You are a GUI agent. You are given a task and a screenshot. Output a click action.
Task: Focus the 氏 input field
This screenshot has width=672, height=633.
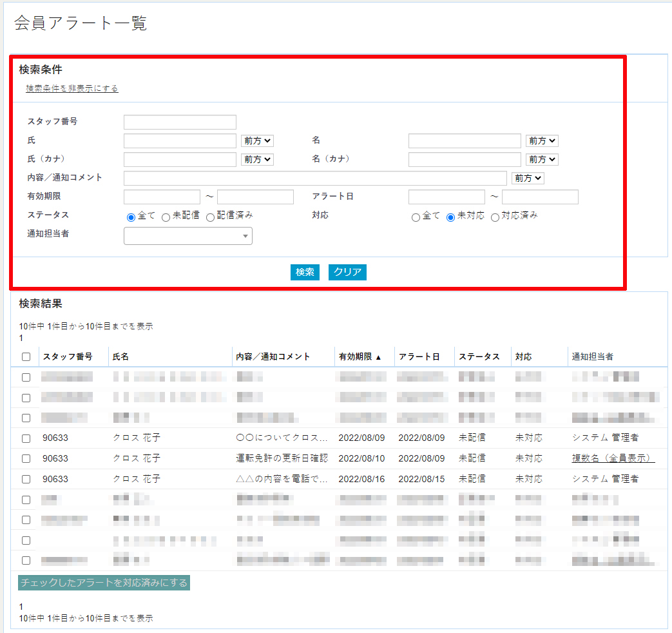(180, 141)
